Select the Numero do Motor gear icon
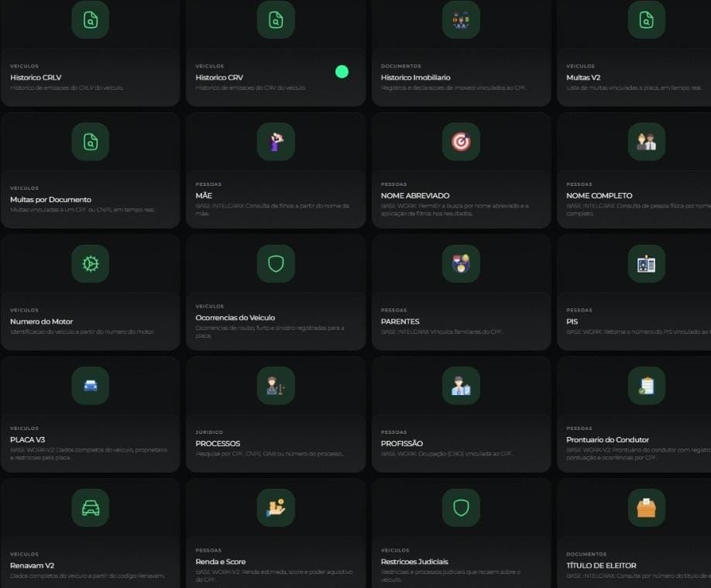This screenshot has height=588, width=711. coord(91,263)
